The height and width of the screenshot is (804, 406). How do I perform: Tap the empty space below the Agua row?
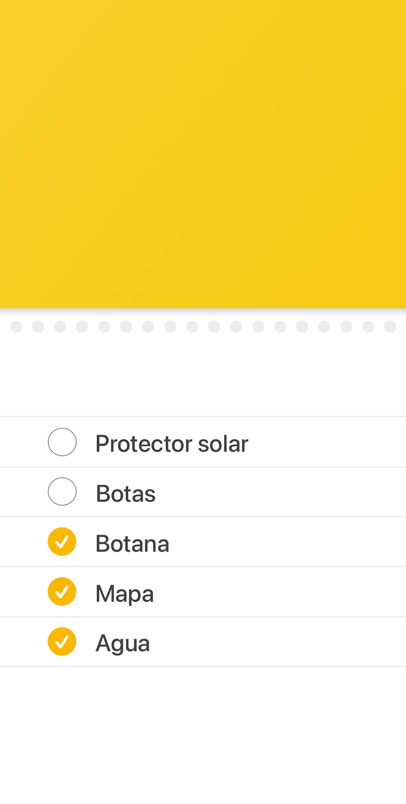203,735
